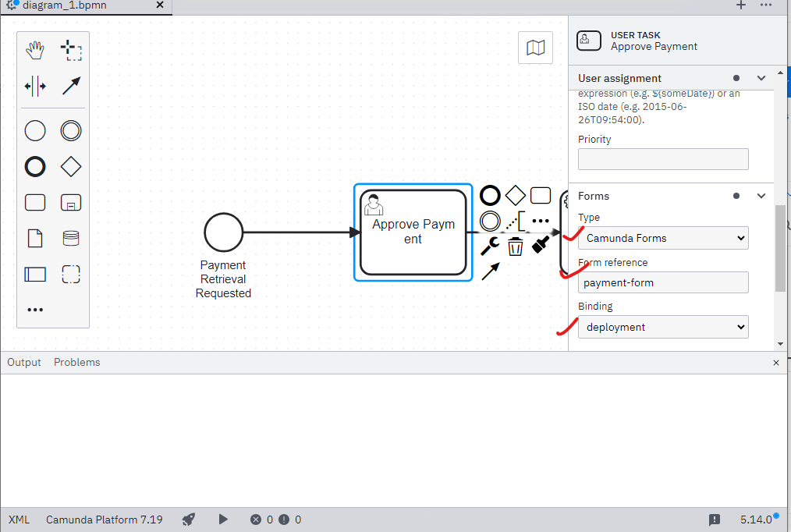Start process instance with play button
This screenshot has width=791, height=532.
click(x=223, y=520)
